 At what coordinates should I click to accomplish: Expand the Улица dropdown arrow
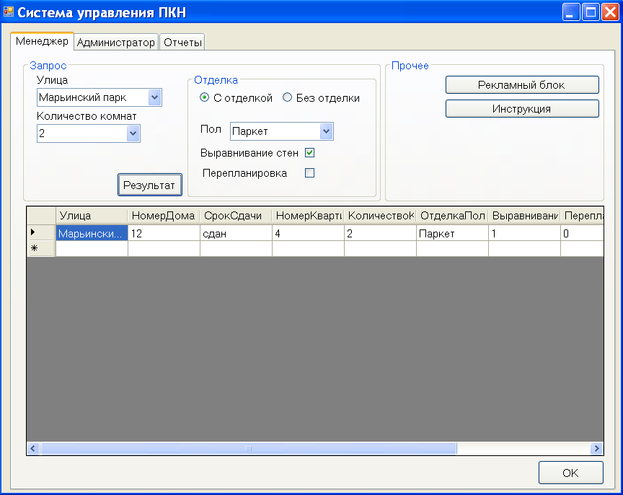tap(155, 97)
